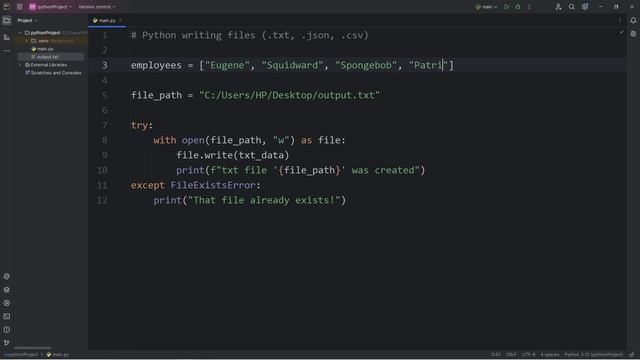The width and height of the screenshot is (640, 360).
Task: Open editor tab options menu
Action: [x=620, y=20]
